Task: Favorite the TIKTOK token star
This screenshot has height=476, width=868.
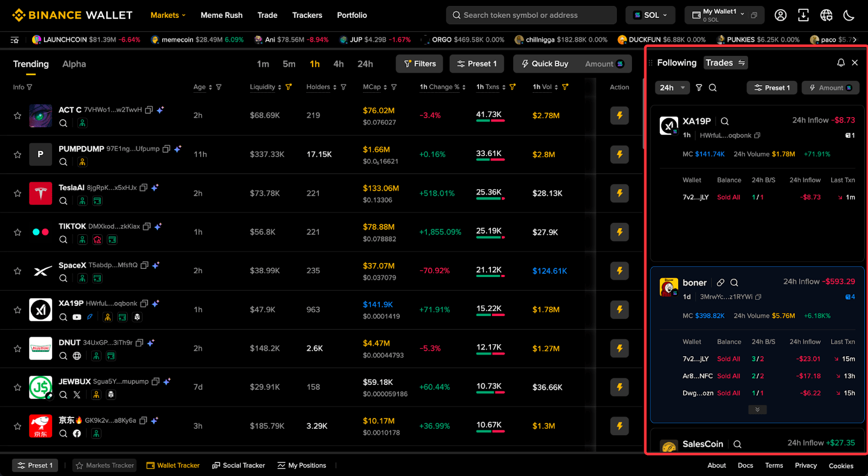Action: coord(17,232)
